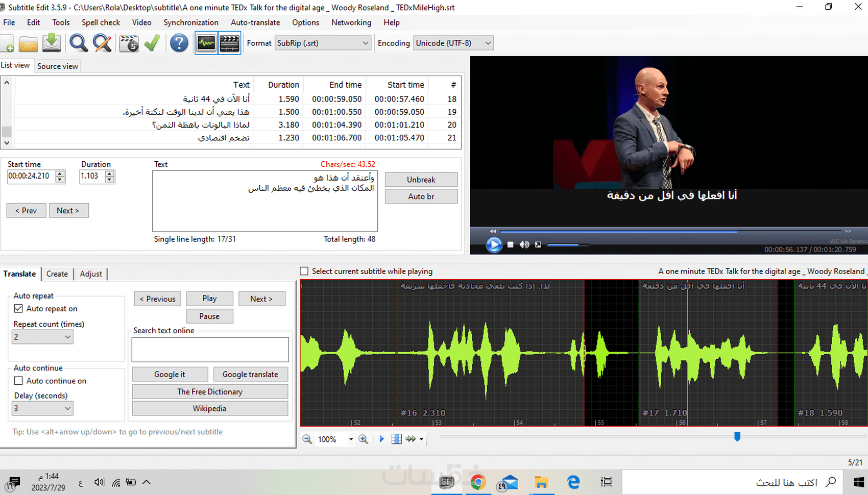Open the Find magnifier icon in toolbar
Screen dimensions: 868x495
78,43
